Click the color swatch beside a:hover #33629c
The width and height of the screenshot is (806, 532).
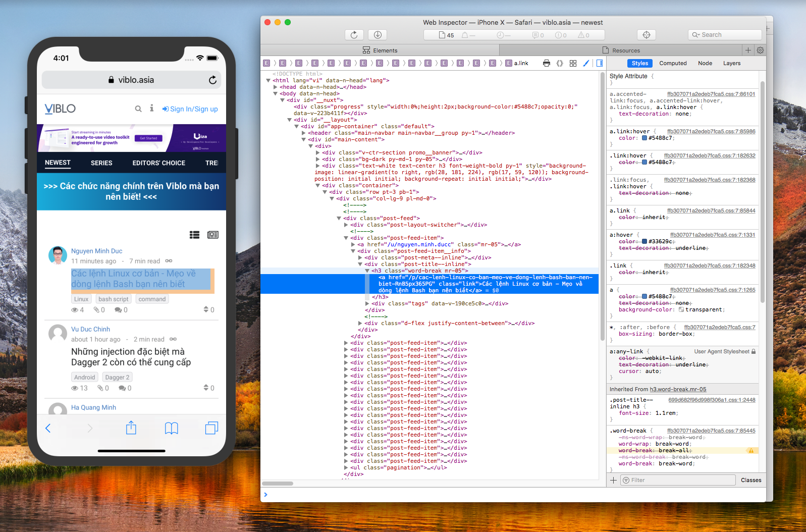point(644,242)
